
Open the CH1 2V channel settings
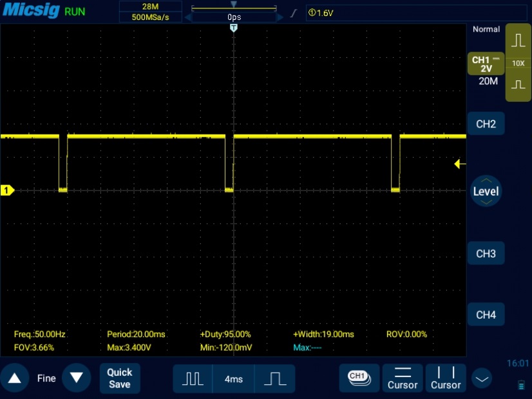[486, 64]
